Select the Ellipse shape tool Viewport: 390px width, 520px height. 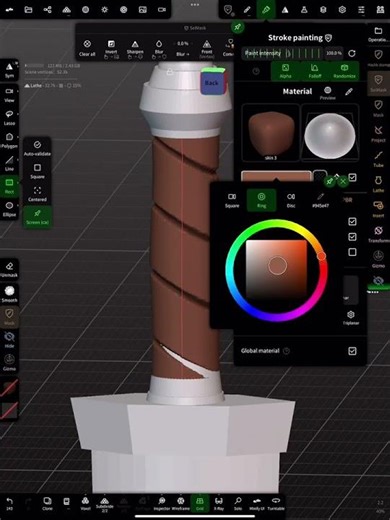click(9, 209)
